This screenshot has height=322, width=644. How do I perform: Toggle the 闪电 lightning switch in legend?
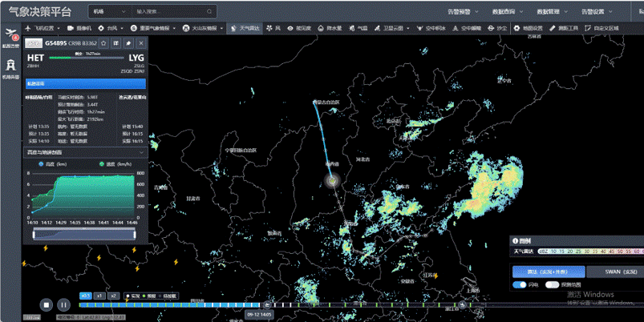click(x=520, y=284)
